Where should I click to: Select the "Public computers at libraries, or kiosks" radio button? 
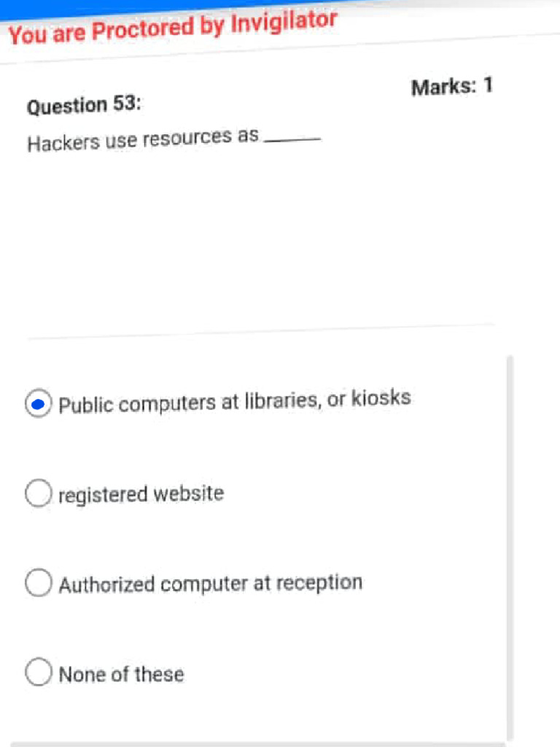click(x=39, y=403)
